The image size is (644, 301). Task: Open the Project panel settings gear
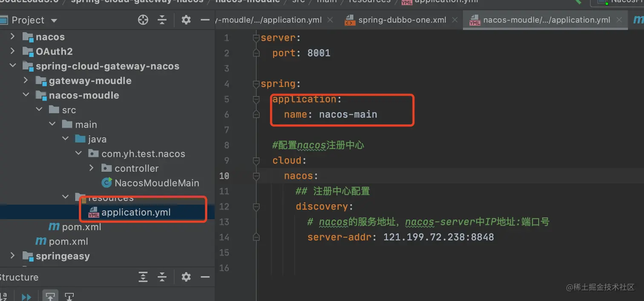pos(186,20)
